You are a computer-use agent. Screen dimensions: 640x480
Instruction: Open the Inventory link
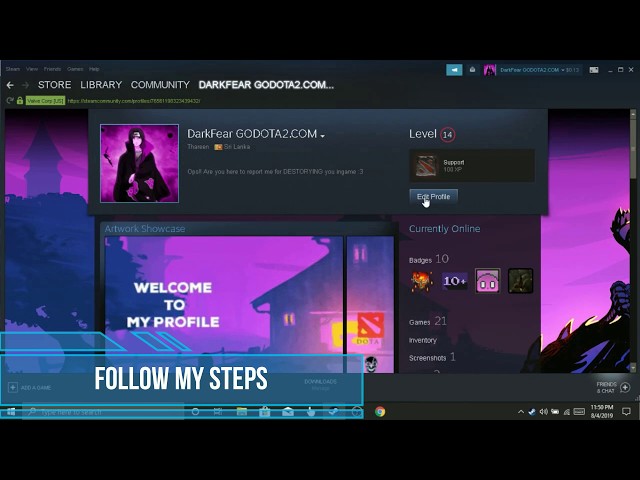pyautogui.click(x=422, y=340)
